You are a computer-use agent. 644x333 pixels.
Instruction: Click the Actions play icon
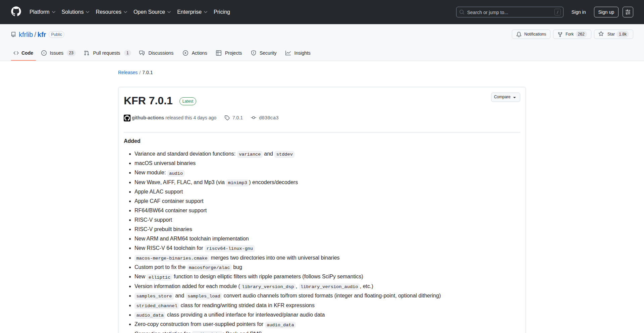185,53
